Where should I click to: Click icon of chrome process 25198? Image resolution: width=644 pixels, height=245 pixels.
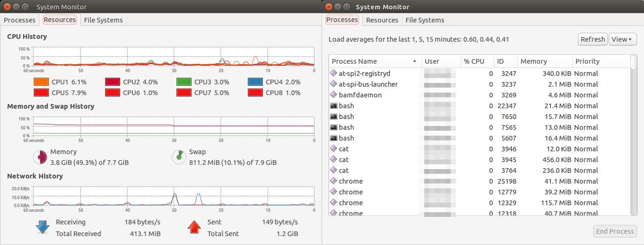point(334,181)
